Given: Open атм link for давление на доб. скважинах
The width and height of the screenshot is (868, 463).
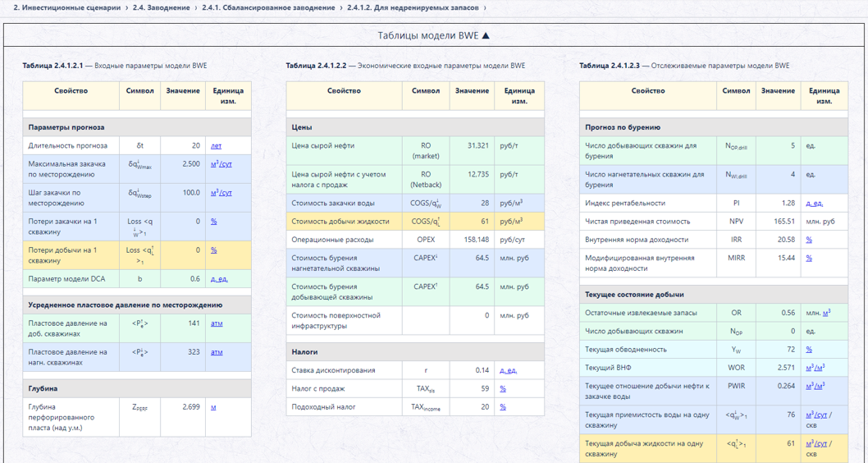Looking at the screenshot, I should click(217, 323).
